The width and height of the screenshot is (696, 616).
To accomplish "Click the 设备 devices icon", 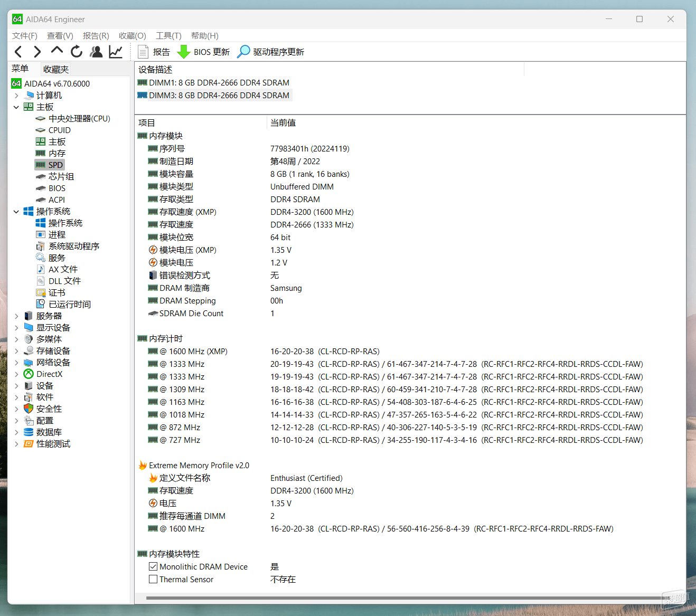I will [x=29, y=386].
